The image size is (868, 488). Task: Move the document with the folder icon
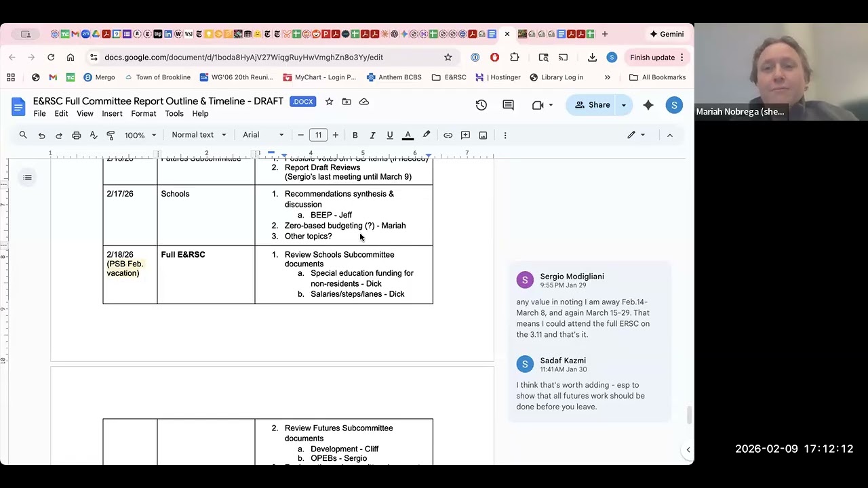click(347, 102)
